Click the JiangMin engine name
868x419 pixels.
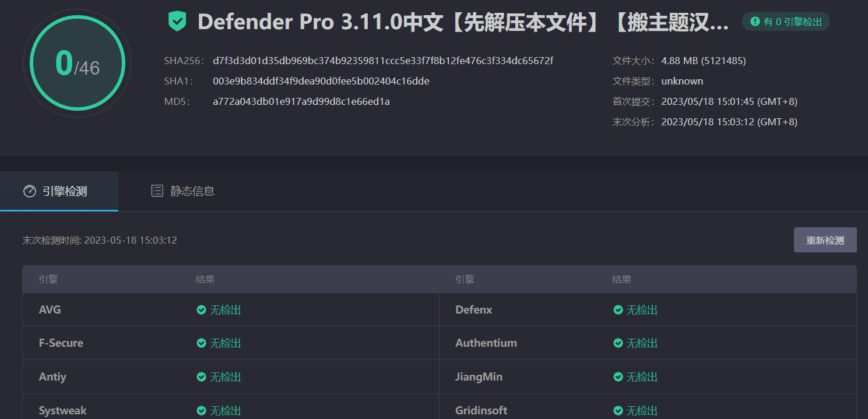coord(479,377)
